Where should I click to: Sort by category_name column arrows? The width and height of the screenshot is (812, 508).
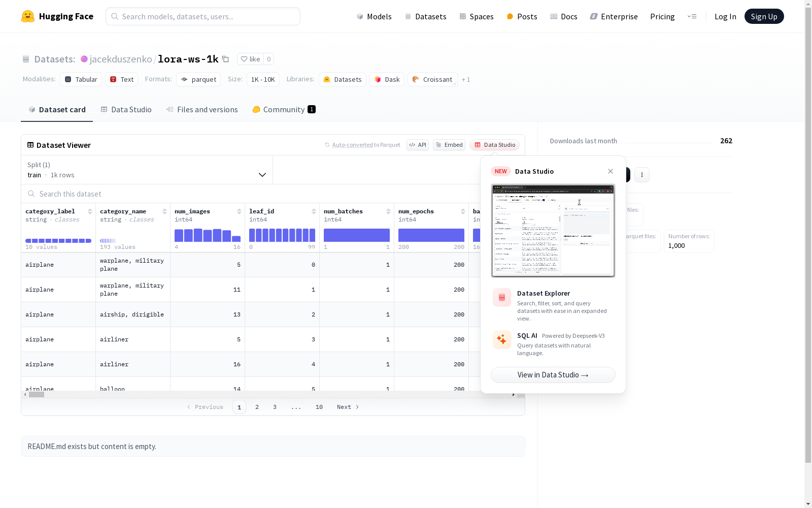(x=164, y=211)
